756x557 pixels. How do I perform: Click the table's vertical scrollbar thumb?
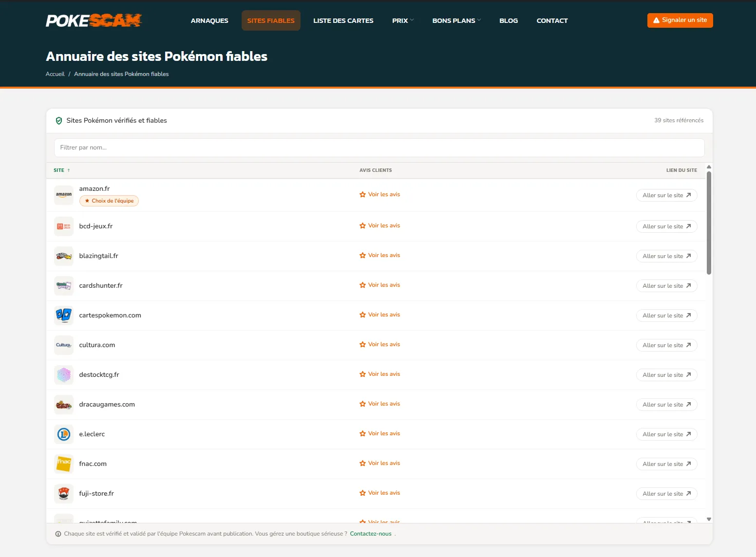coord(709,223)
